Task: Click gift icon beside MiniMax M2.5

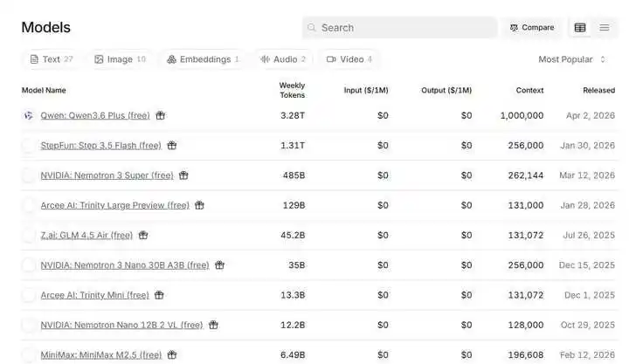Action: (x=172, y=355)
